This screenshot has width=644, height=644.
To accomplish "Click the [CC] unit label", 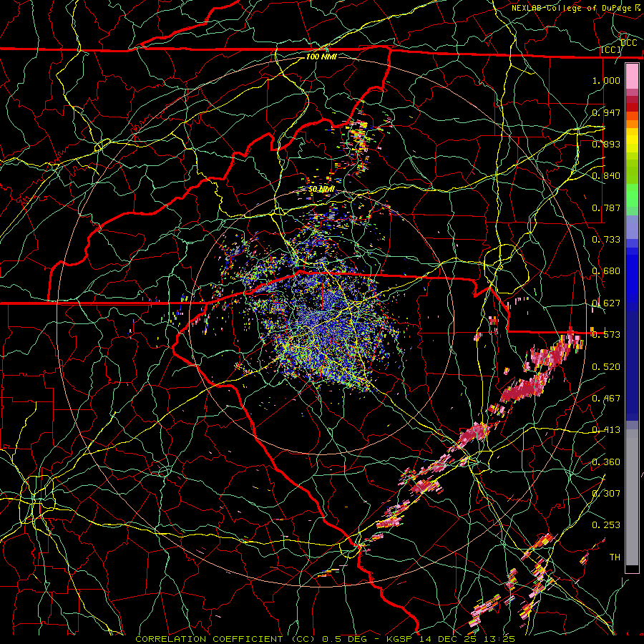I will [x=611, y=49].
